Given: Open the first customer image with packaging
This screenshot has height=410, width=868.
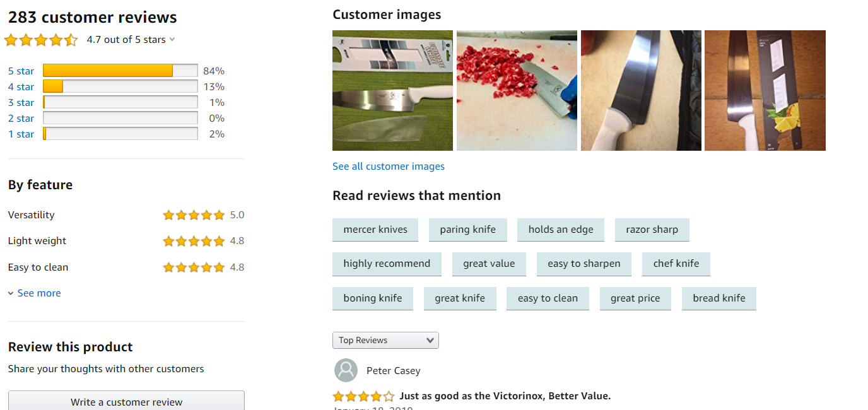Looking at the screenshot, I should [x=392, y=90].
